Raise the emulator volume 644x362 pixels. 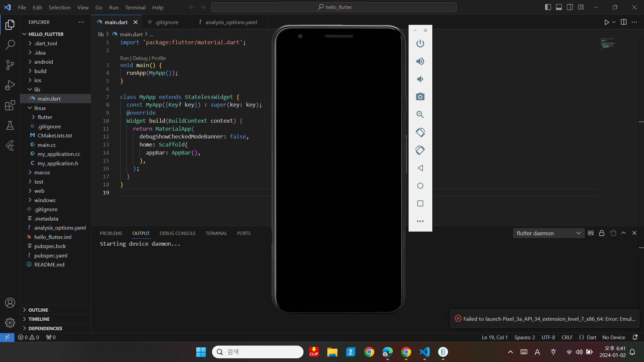[x=420, y=61]
